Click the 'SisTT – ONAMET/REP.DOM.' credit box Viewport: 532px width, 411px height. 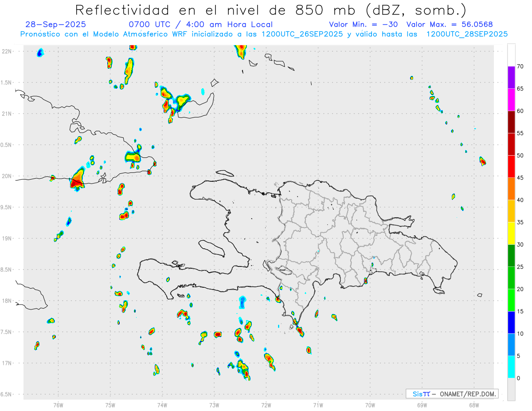tap(452, 394)
